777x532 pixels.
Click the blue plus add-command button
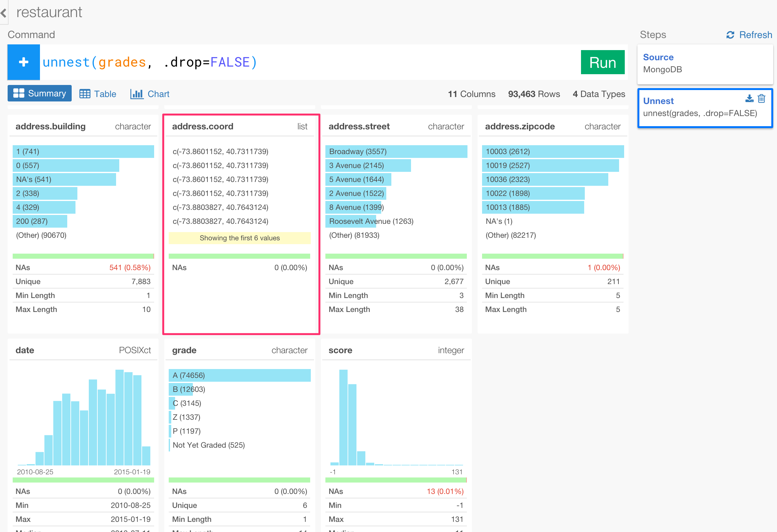pos(24,62)
